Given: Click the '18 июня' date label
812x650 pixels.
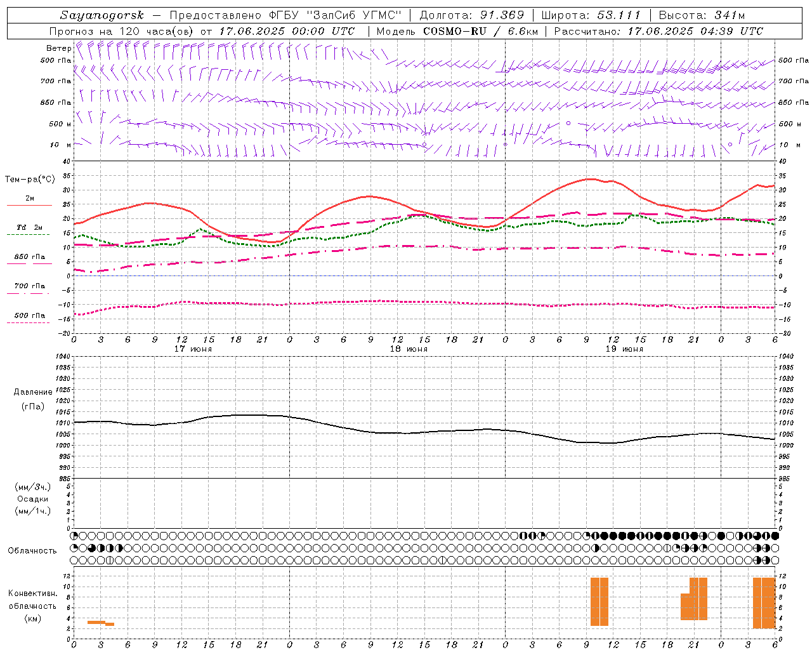Looking at the screenshot, I should click(409, 349).
